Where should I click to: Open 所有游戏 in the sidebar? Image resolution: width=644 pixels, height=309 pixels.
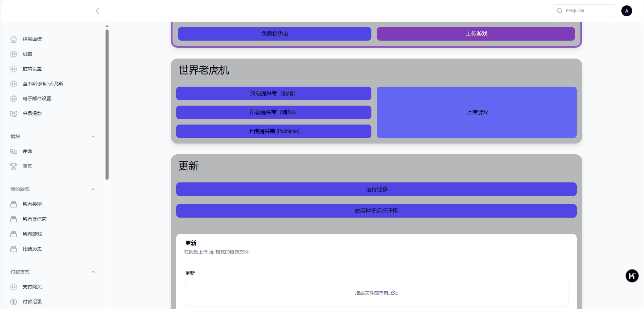click(32, 234)
